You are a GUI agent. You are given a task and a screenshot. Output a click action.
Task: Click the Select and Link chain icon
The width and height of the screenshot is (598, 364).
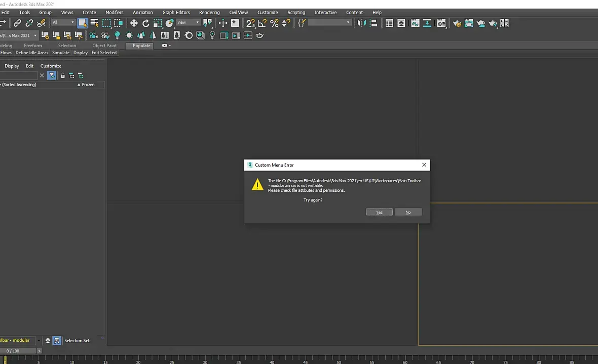[17, 23]
